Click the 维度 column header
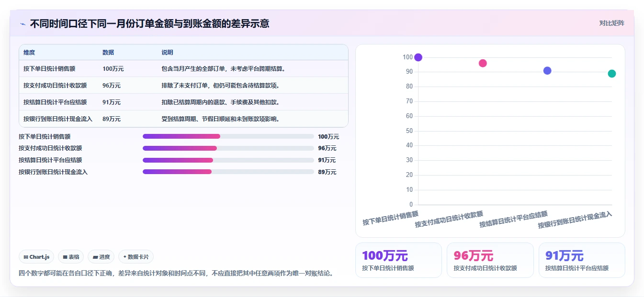The width and height of the screenshot is (644, 297). click(x=29, y=53)
